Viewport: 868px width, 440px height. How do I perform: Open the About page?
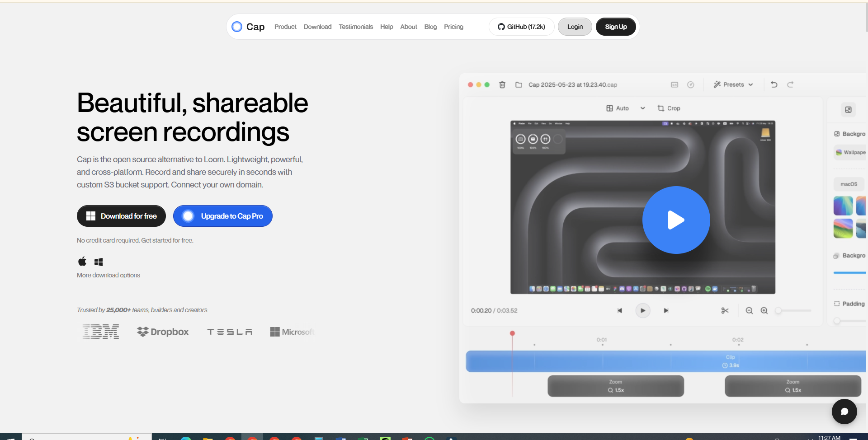pyautogui.click(x=409, y=27)
